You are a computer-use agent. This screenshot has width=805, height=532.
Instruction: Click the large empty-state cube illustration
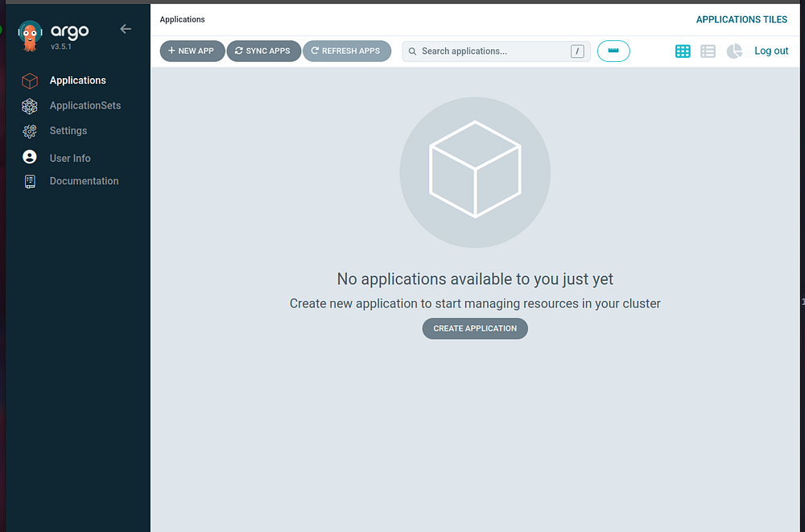(475, 172)
